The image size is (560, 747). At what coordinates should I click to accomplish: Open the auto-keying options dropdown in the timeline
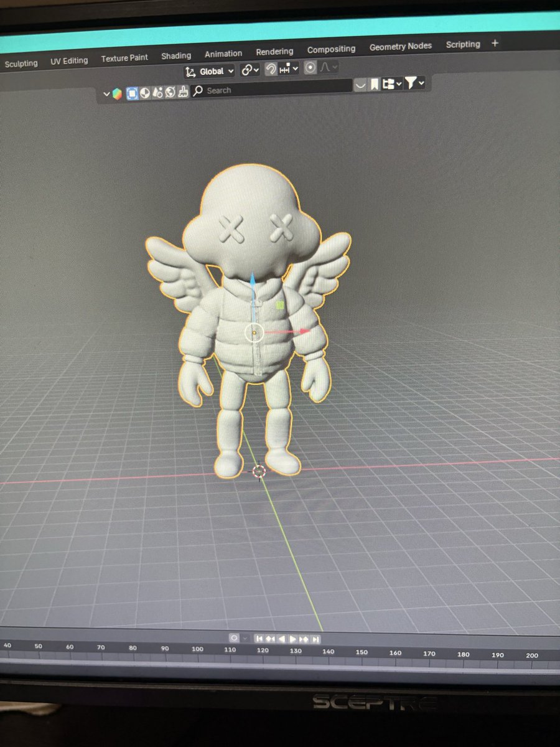(x=245, y=638)
